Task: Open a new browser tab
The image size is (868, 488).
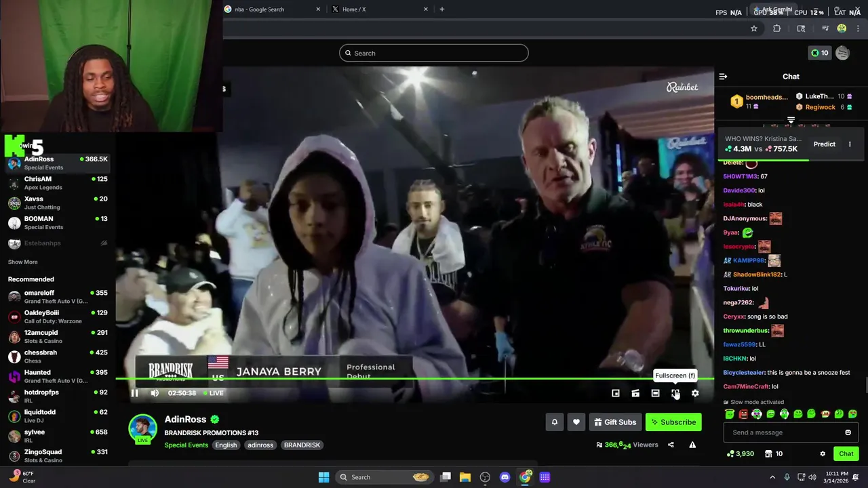Action: [x=442, y=9]
